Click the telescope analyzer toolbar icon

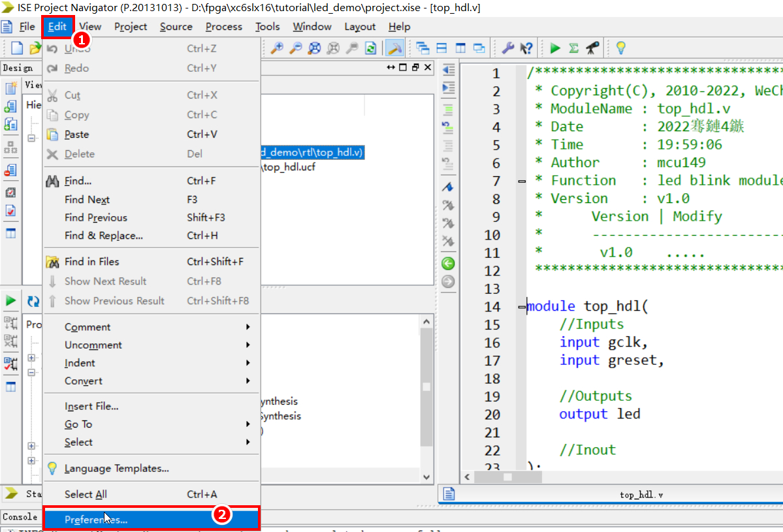[x=593, y=48]
